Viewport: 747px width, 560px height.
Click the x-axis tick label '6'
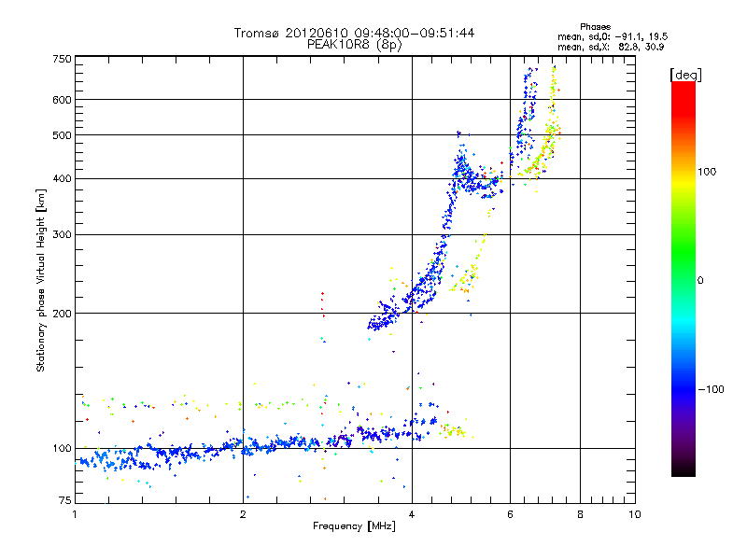[510, 514]
